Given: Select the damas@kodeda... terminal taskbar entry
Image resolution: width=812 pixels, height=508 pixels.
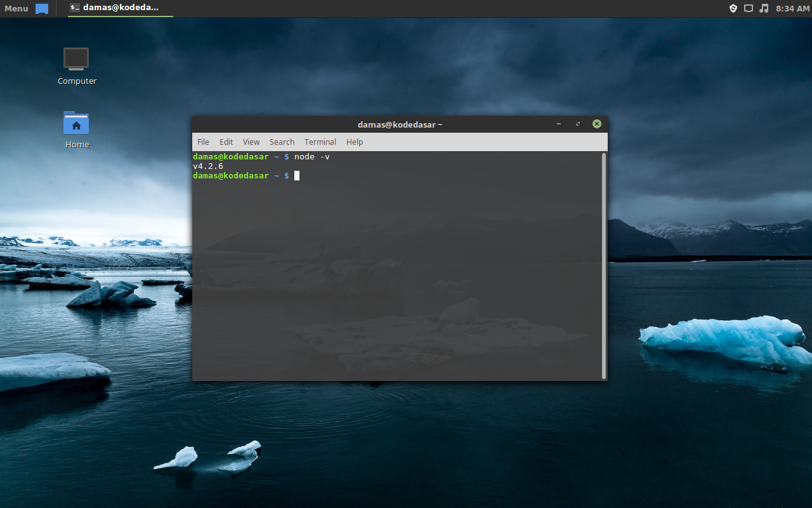Looking at the screenshot, I should (120, 8).
